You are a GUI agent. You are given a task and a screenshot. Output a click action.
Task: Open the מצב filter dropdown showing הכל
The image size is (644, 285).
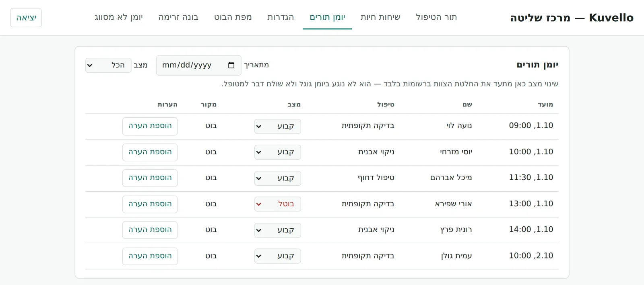[x=108, y=65]
